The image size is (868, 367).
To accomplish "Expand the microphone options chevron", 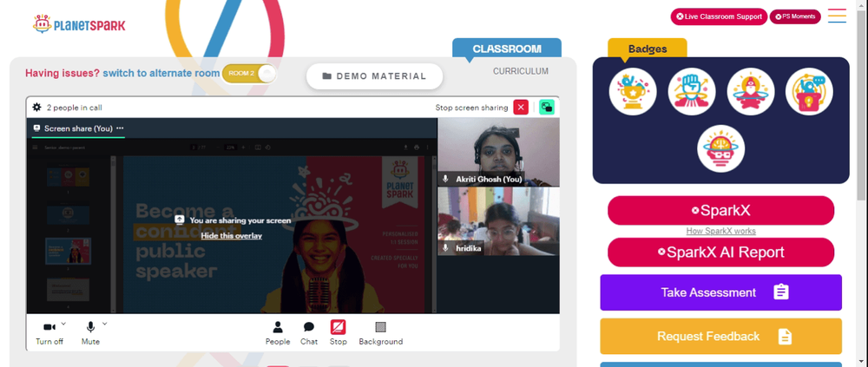I will coord(105,324).
